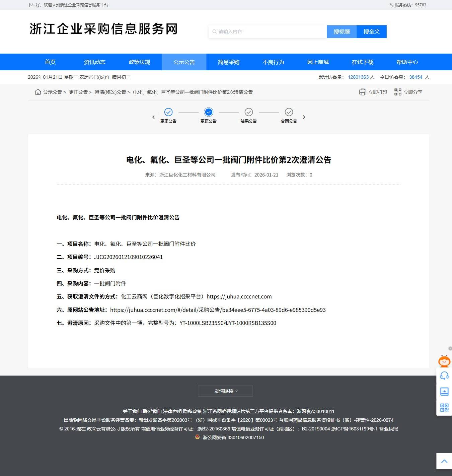Click the next step chevron arrow
Viewport: 452px width, 476px height.
coord(304,117)
